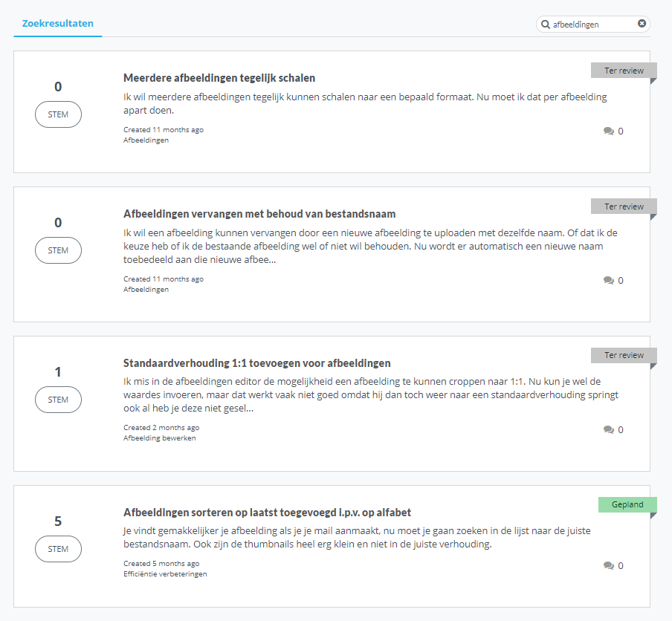Open 'Afbeeldingen vervangen met behoud van bestandsnaam'
Screen dimensions: 672x621
coord(259,214)
